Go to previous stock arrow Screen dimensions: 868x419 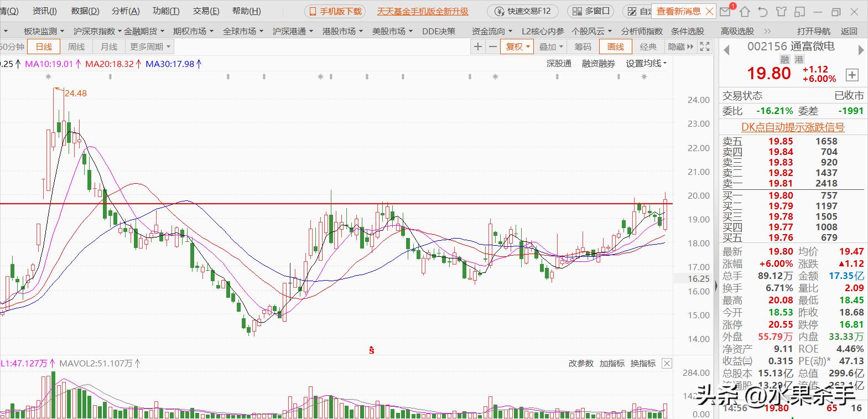click(x=727, y=49)
